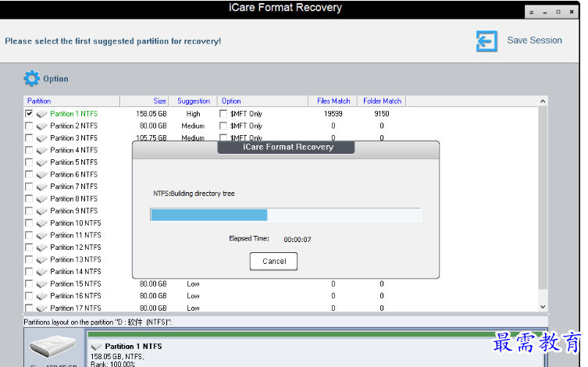Click the blue progress bar in dialog
Screen dimensions: 588x367
click(x=208, y=215)
